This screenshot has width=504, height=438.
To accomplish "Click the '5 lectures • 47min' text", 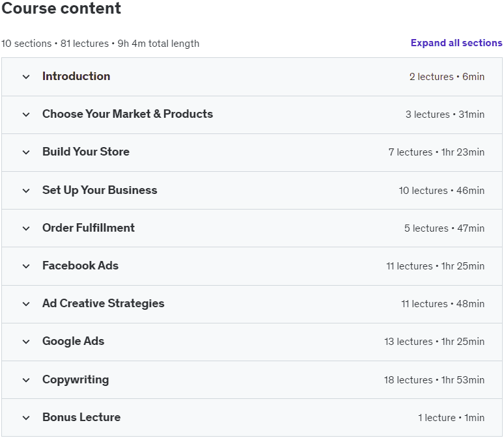I will point(444,228).
